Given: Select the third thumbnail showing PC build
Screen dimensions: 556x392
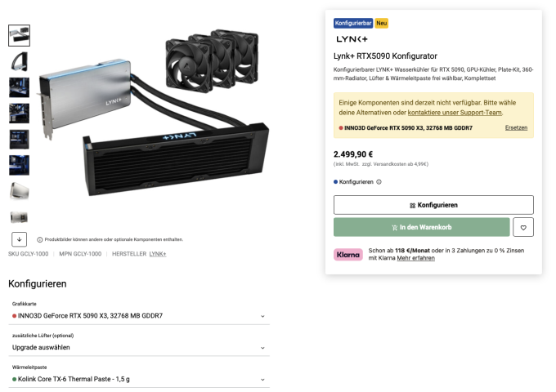Looking at the screenshot, I should pyautogui.click(x=19, y=87).
